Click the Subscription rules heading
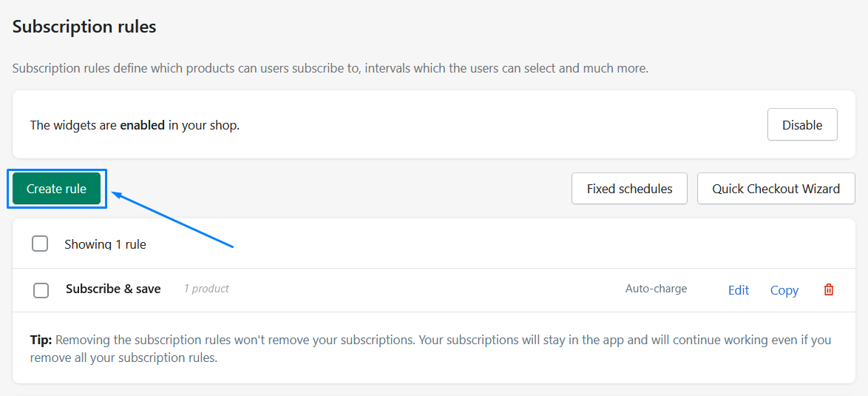This screenshot has width=868, height=396. [x=84, y=27]
